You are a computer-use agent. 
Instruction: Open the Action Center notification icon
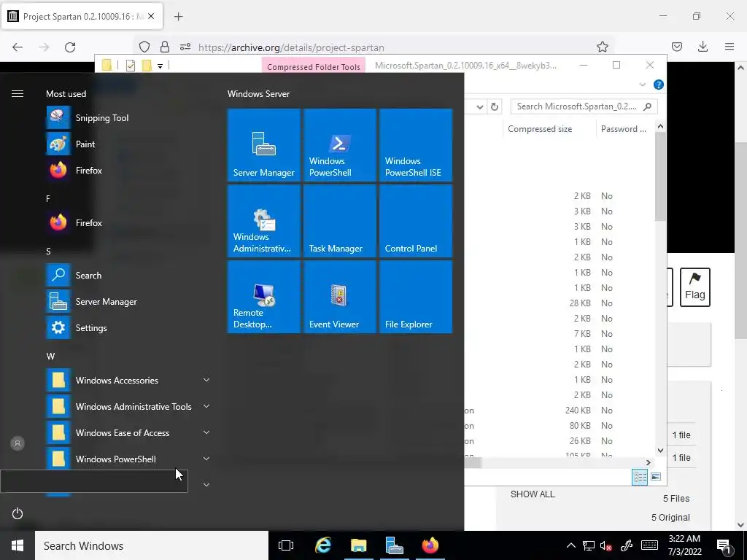[x=724, y=546]
